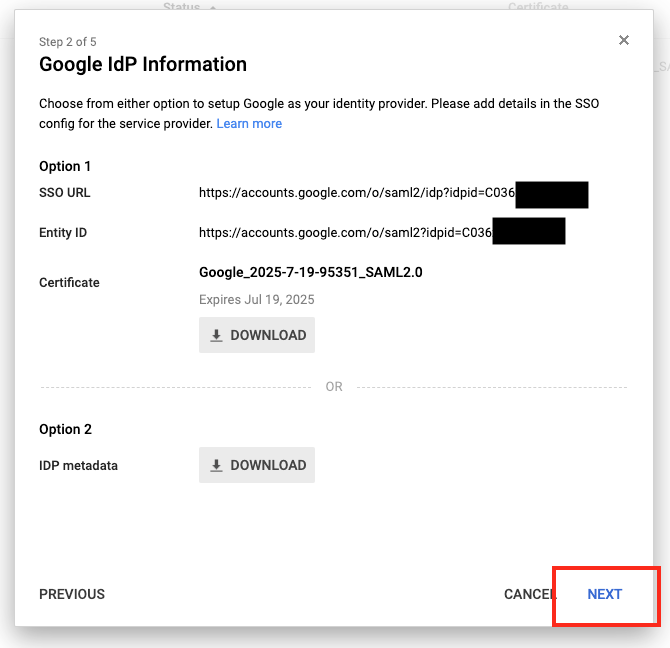The image size is (670, 648).
Task: Click the Entity ID label
Action: pyautogui.click(x=63, y=232)
